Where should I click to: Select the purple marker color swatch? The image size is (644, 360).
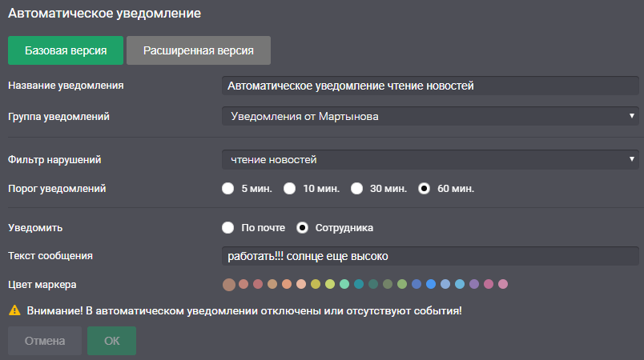pyautogui.click(x=474, y=284)
